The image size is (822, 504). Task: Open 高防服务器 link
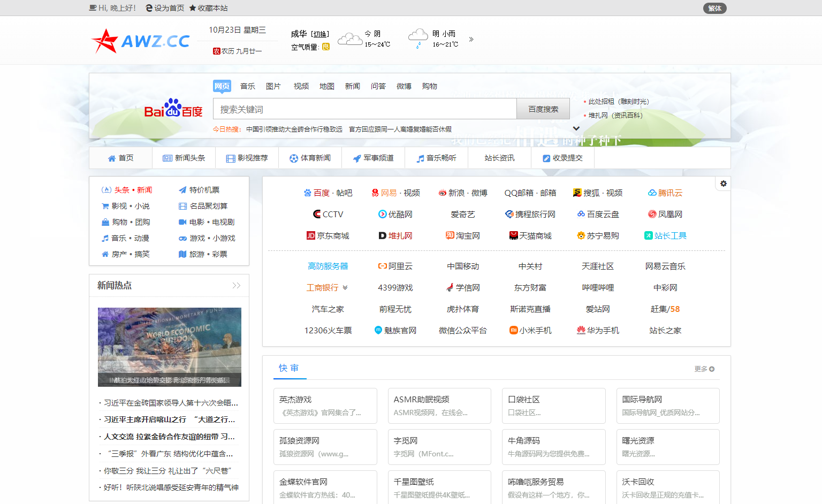(x=328, y=266)
